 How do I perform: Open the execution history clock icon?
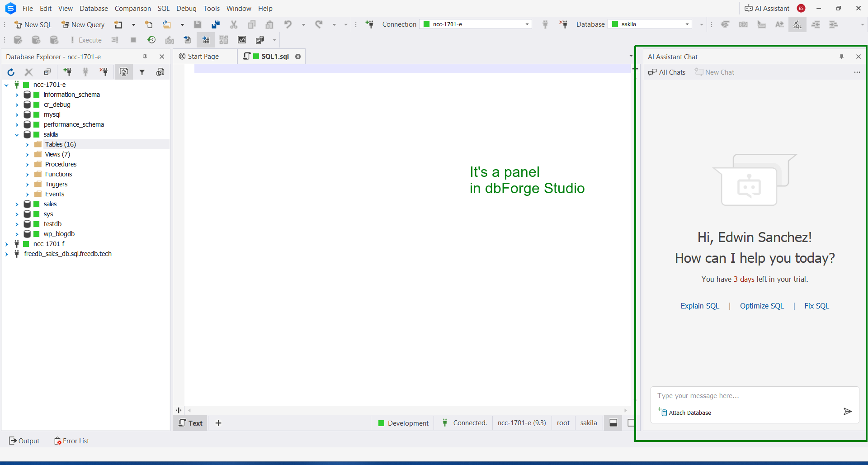coord(151,40)
